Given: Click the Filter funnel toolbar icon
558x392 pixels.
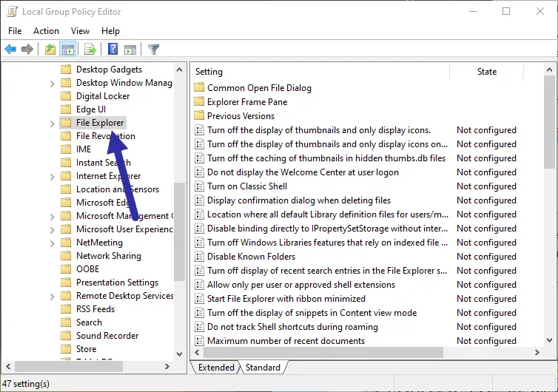Looking at the screenshot, I should [153, 49].
